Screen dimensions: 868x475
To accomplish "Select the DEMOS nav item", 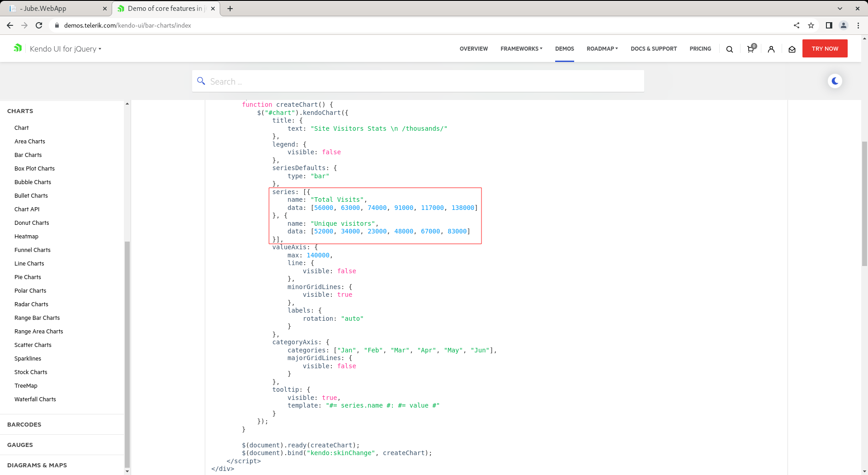I will tap(565, 48).
